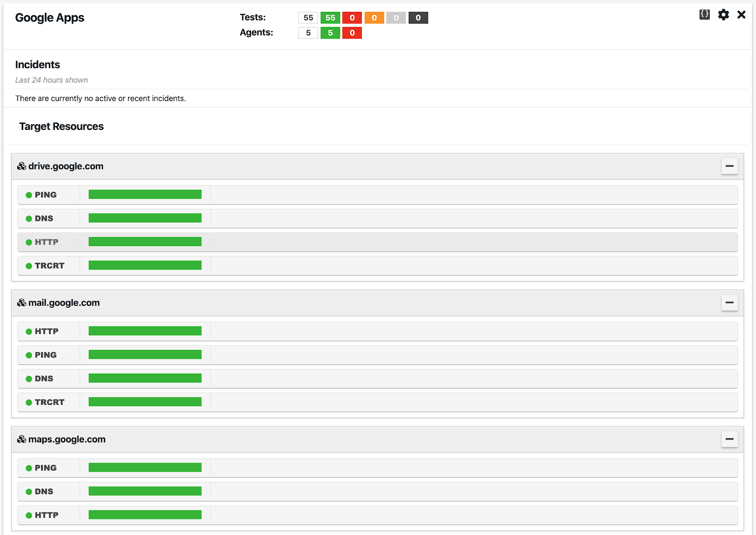Open the DNS row under maps.google.com
The image size is (756, 535).
378,492
